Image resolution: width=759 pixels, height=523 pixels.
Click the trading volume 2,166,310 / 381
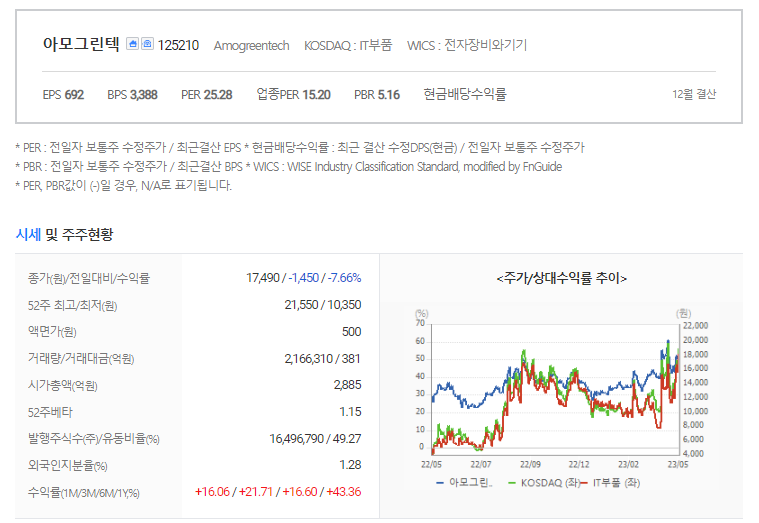click(x=323, y=359)
